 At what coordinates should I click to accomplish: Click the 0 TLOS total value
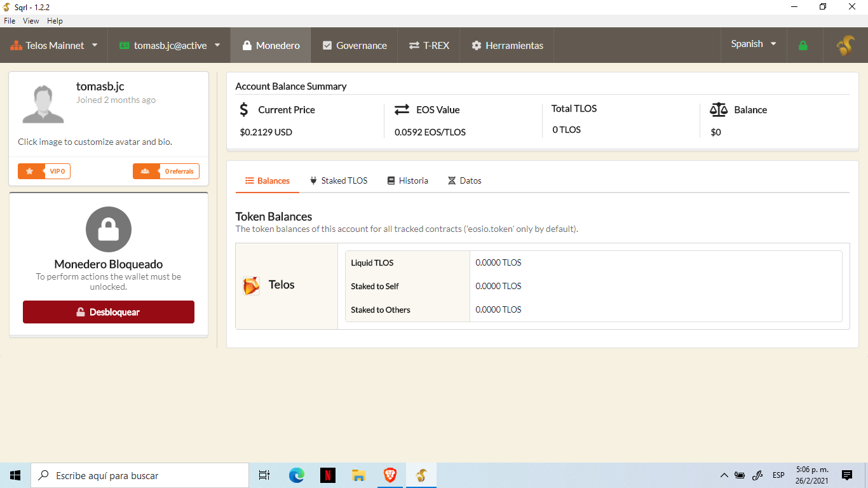click(x=567, y=130)
